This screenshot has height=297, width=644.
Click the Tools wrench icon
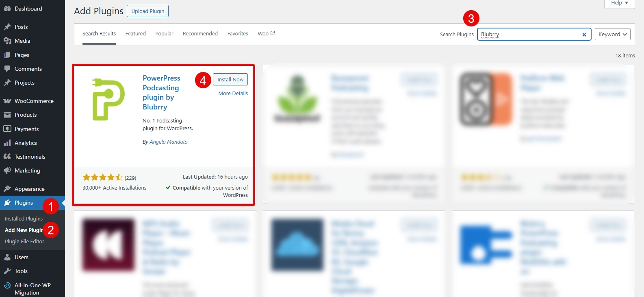7,271
